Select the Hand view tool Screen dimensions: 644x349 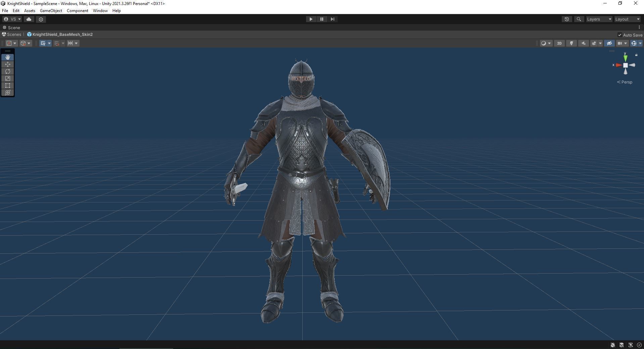pyautogui.click(x=8, y=57)
